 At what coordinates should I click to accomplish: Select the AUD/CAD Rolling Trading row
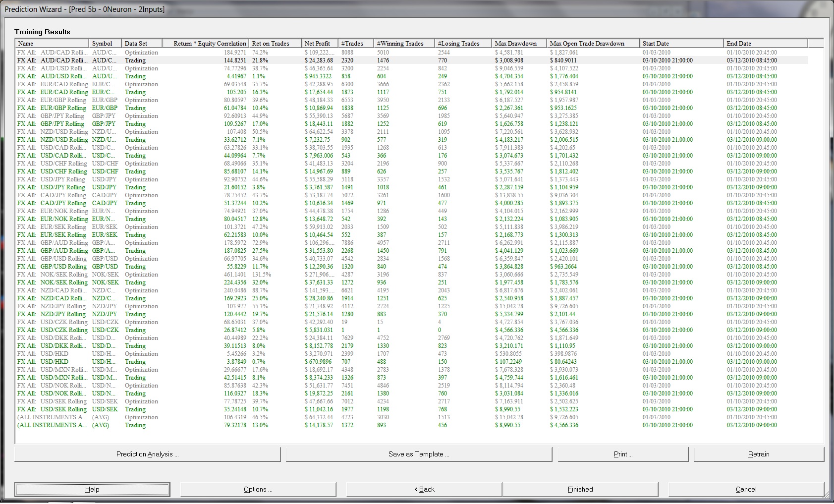(x=412, y=60)
